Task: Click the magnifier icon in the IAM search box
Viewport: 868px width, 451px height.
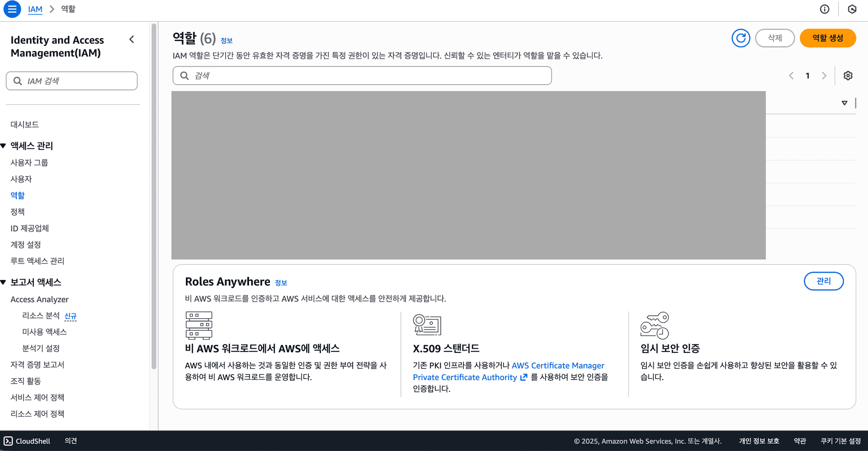Action: 18,81
